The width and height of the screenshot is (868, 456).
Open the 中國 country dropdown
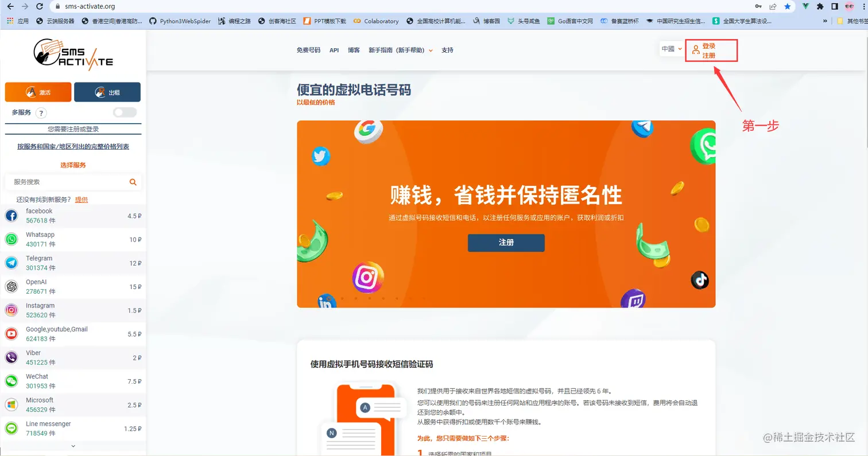[x=671, y=49]
